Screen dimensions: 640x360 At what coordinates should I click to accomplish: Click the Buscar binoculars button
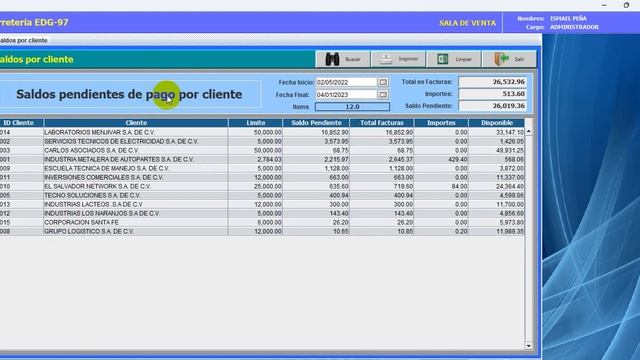[343, 59]
